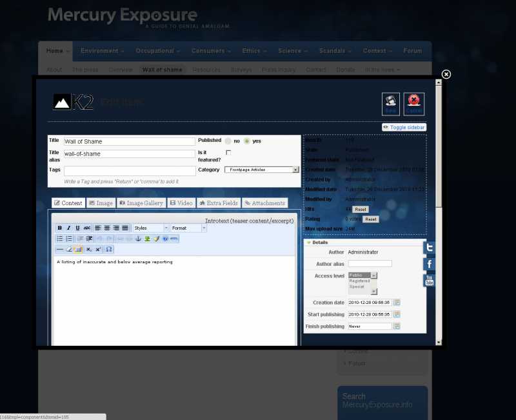Open calendar for Creation date

(x=397, y=302)
